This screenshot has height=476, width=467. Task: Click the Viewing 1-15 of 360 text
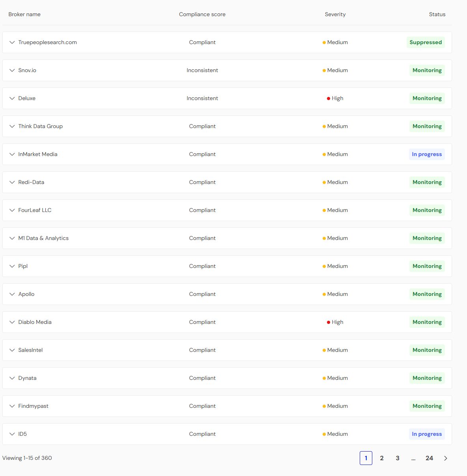(27, 458)
